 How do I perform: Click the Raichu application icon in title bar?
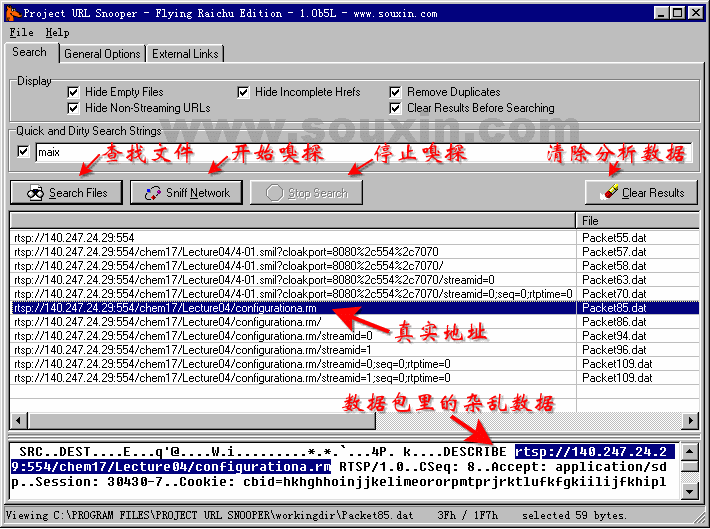[13, 13]
